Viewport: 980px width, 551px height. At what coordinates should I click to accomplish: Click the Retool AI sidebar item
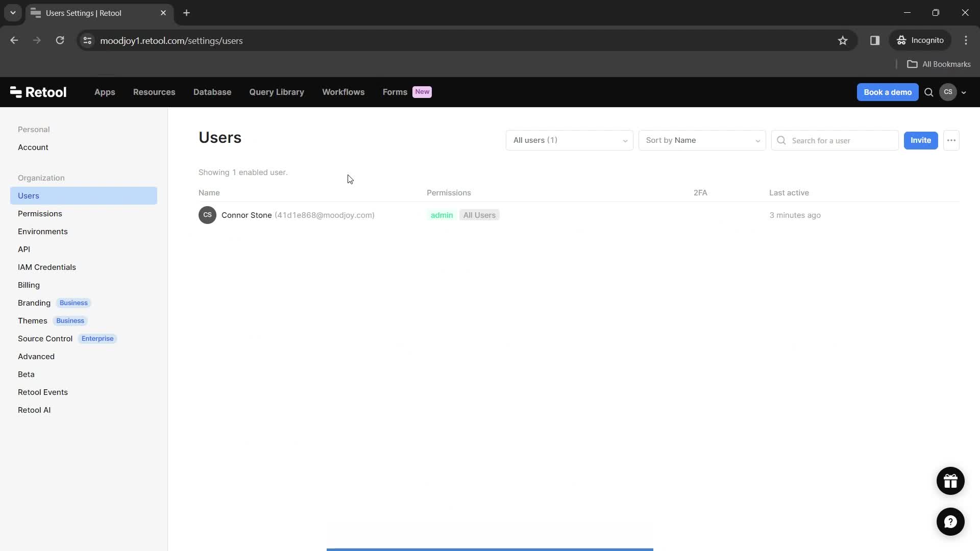click(x=34, y=410)
